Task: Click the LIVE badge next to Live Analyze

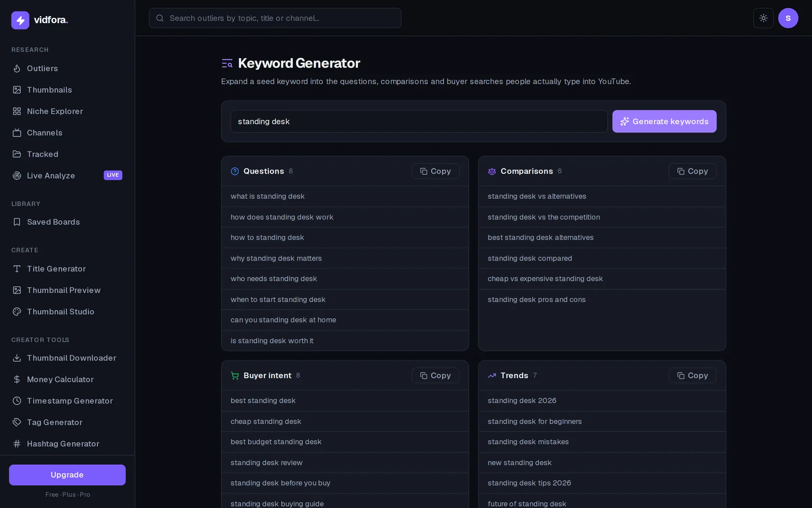Action: click(x=113, y=175)
